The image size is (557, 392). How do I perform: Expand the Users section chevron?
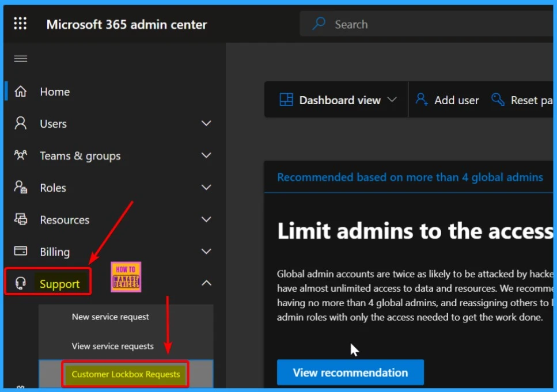point(206,124)
